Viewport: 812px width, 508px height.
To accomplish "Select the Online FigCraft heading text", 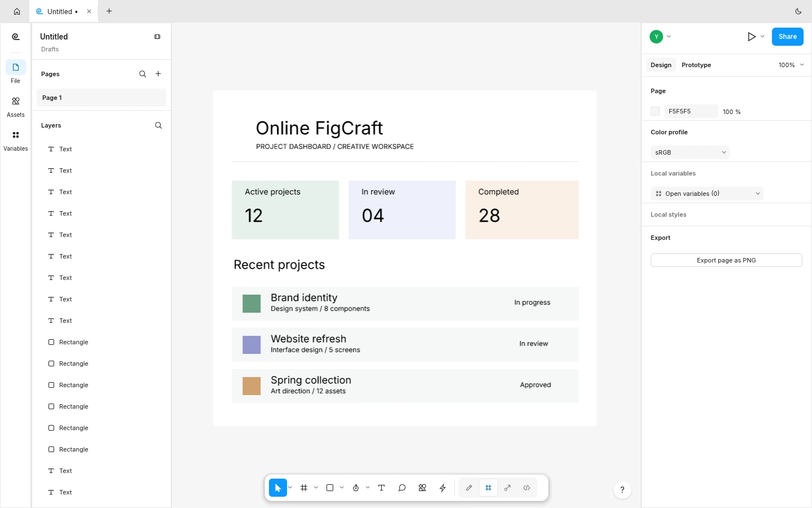I will point(320,128).
